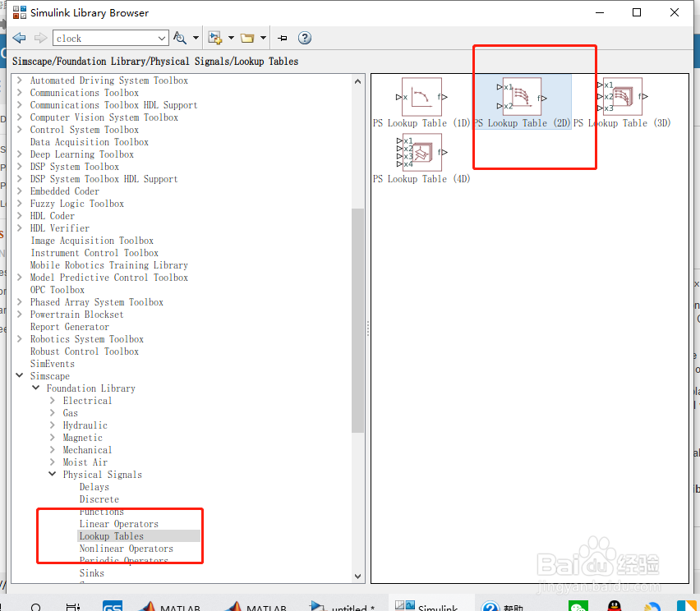Click the search block icon
Viewport: 700px width, 611px height.
pyautogui.click(x=180, y=38)
